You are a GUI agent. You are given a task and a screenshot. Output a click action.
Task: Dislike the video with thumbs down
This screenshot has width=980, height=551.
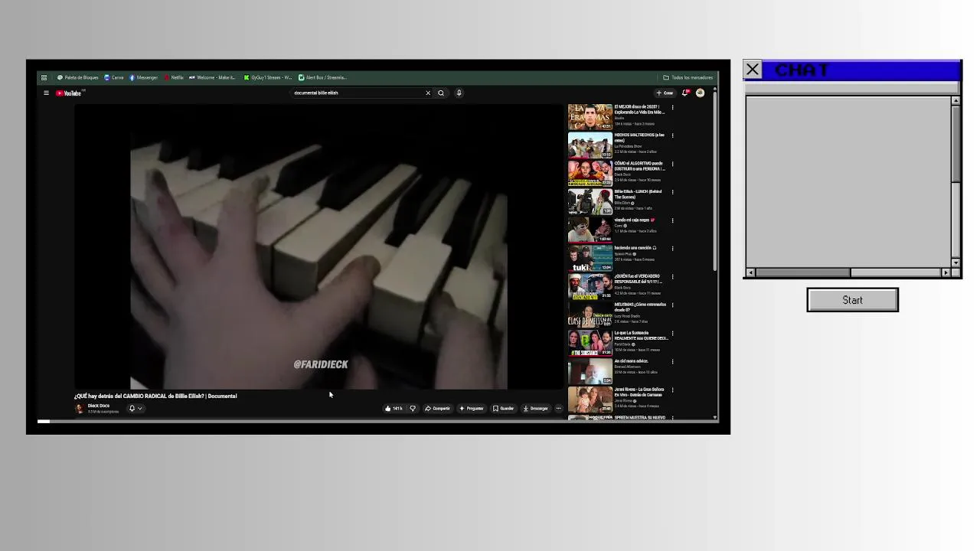coord(413,409)
